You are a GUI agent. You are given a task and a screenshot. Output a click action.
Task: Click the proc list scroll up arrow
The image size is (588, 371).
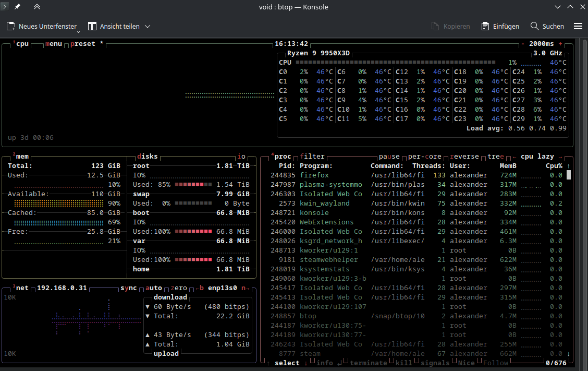point(569,165)
